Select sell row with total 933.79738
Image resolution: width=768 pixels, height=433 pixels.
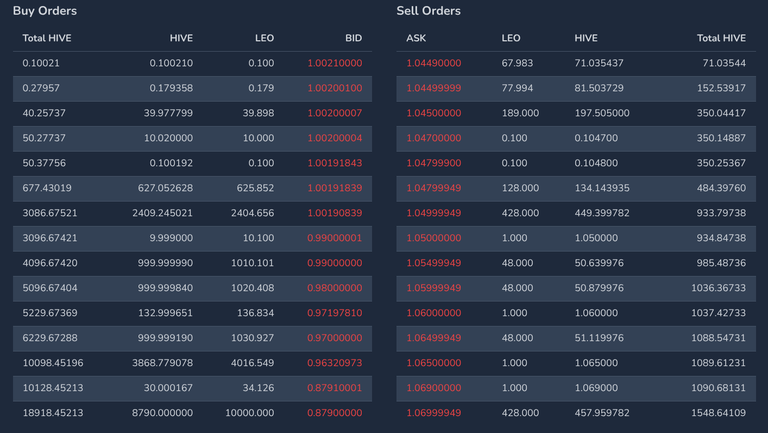click(576, 213)
